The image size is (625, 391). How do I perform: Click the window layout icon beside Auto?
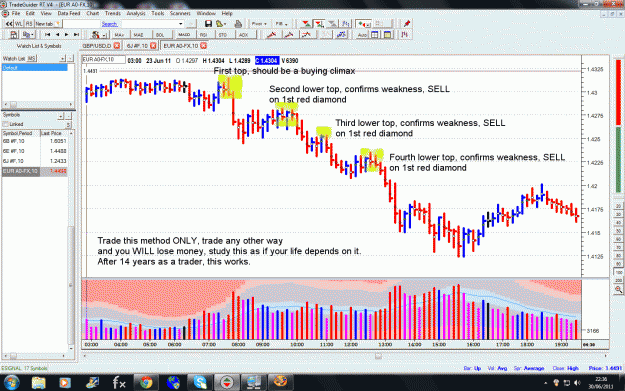(375, 35)
